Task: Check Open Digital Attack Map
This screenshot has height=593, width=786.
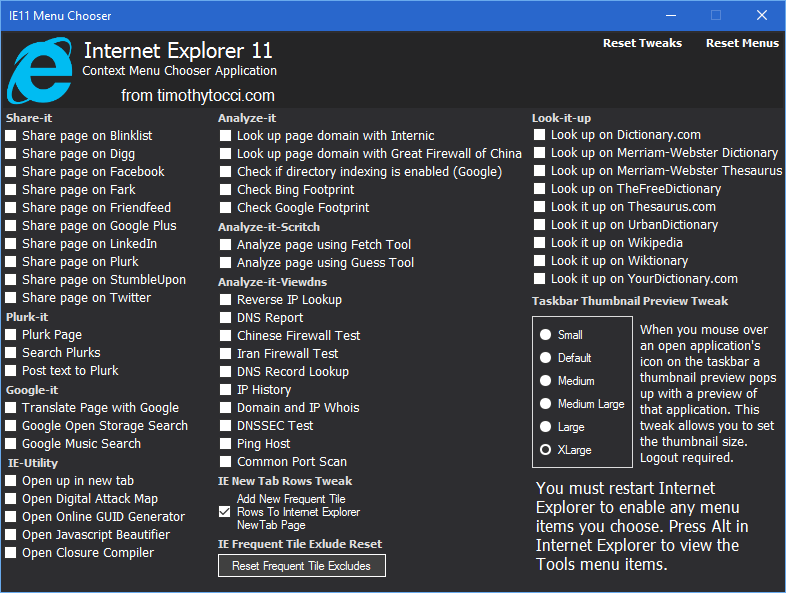Action: pyautogui.click(x=11, y=499)
